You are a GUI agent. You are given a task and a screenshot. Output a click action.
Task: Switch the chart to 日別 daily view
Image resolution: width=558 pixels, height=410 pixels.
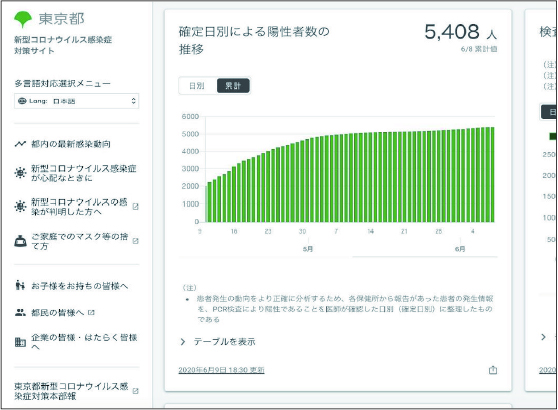click(197, 86)
